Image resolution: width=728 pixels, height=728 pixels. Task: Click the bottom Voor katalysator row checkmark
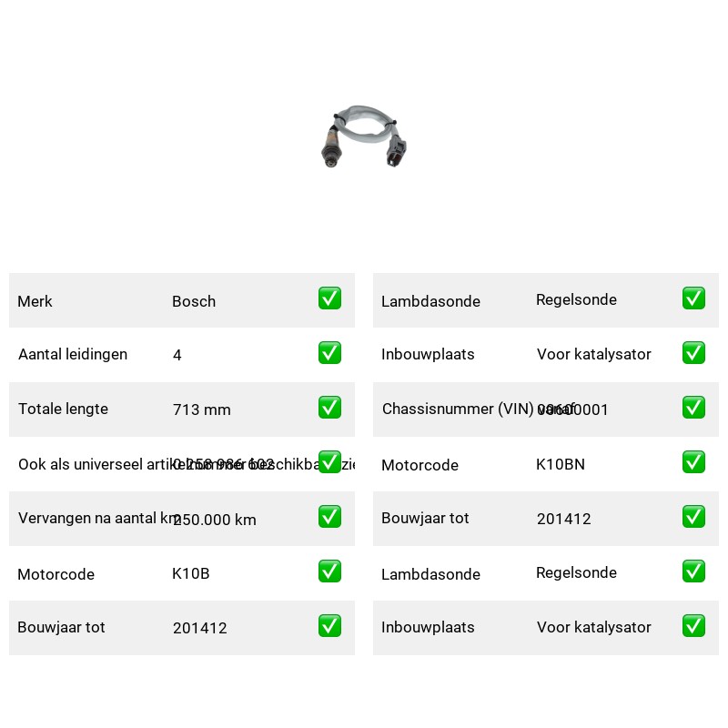click(x=693, y=626)
